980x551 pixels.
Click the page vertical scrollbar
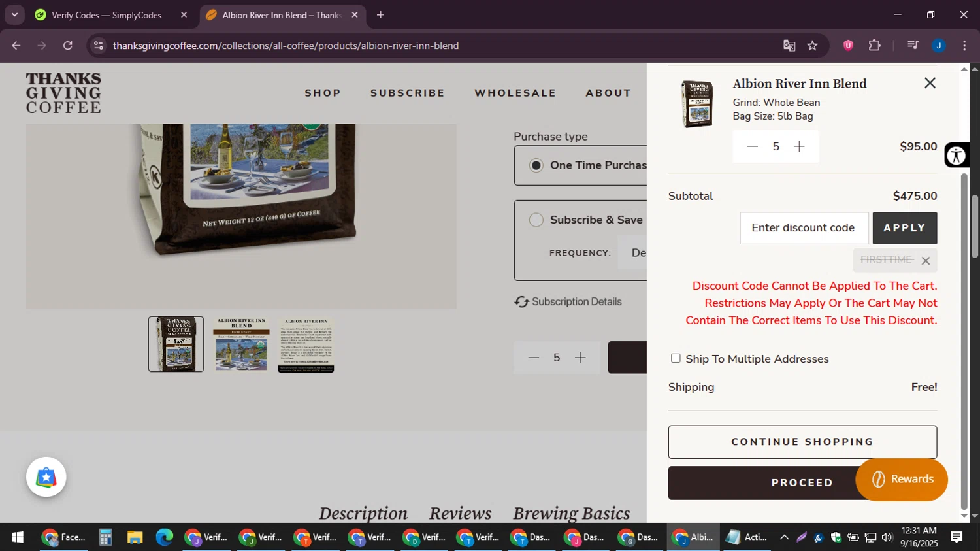[x=975, y=225]
